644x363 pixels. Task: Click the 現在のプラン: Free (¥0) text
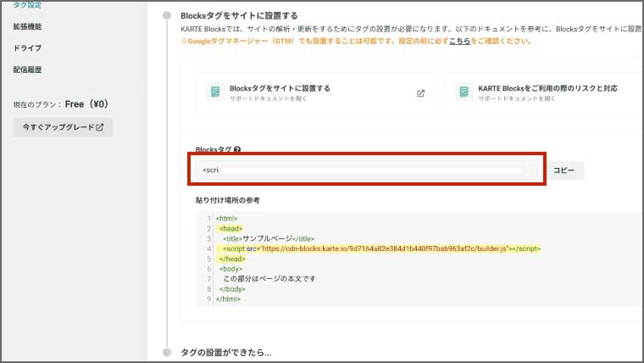(61, 104)
